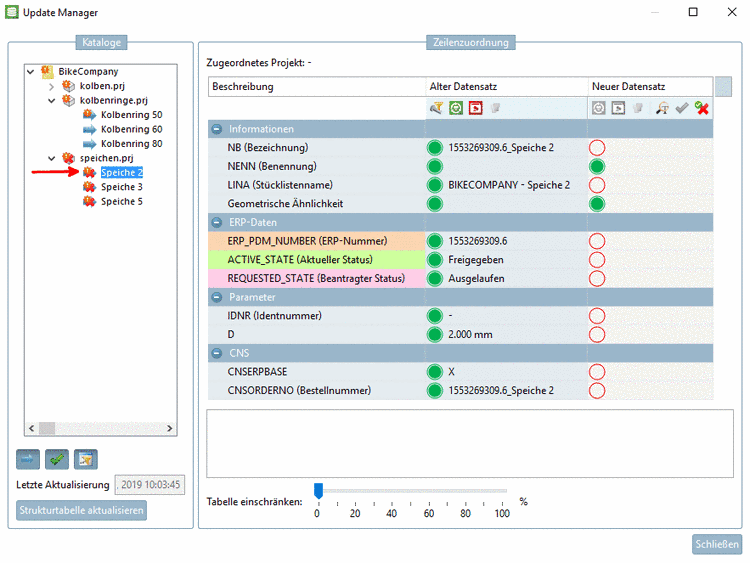Click the gray checkmark icon in Neuer Datensatz
The width and height of the screenshot is (750, 563).
click(682, 108)
